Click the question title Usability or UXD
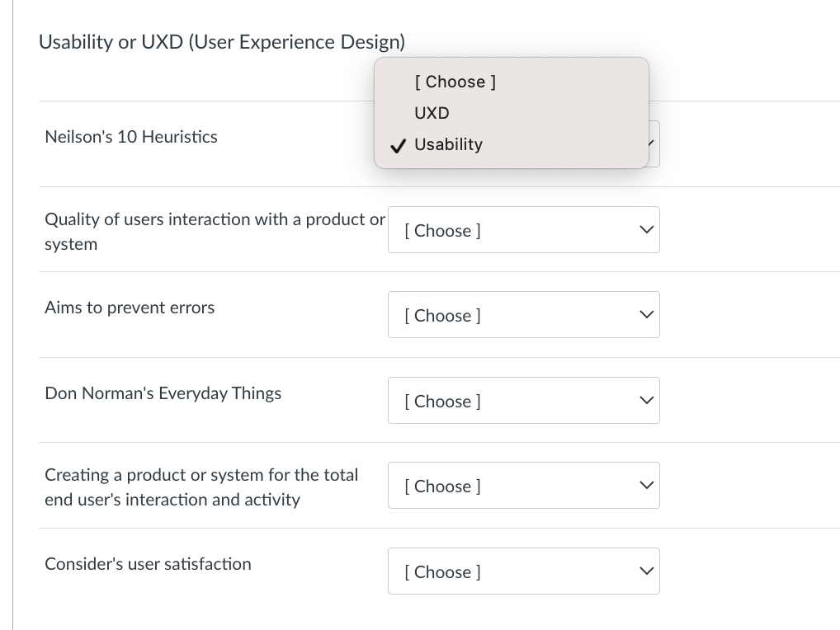The image size is (840, 630). coord(221,42)
